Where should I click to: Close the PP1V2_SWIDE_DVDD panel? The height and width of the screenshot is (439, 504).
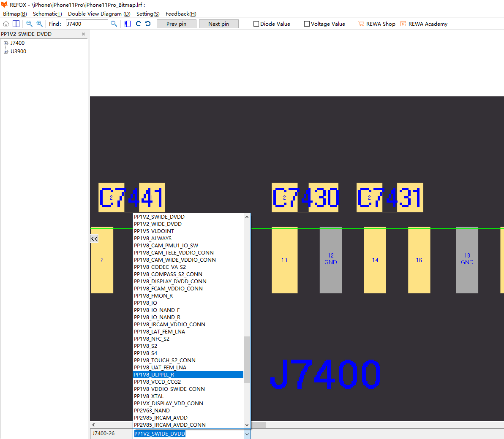pos(84,34)
